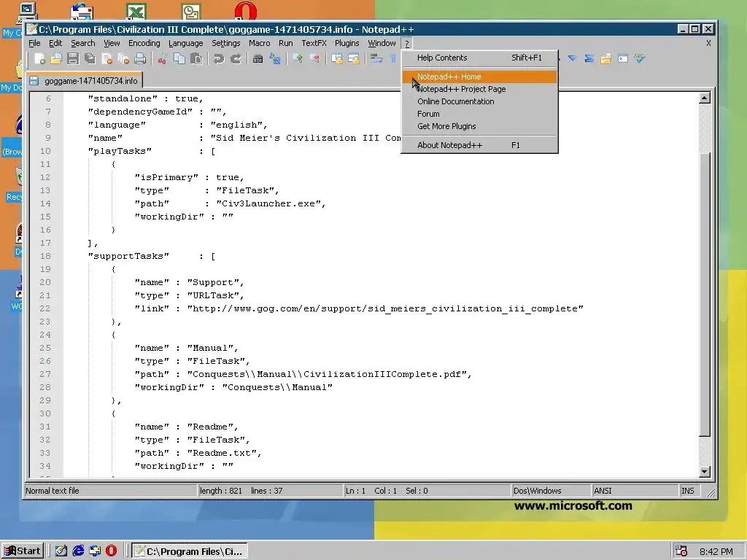
Task: Open the View menu
Action: 112,43
